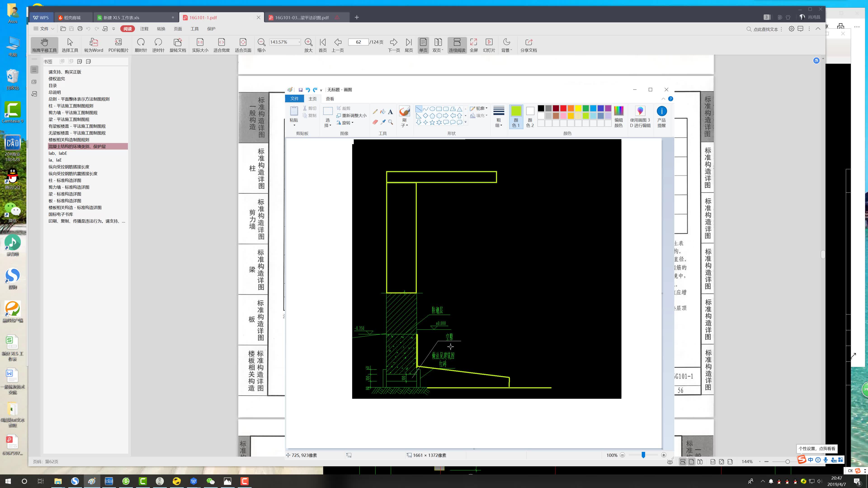Click the Fill with color bucket
Viewport: 868px width, 488px height.
(x=383, y=111)
